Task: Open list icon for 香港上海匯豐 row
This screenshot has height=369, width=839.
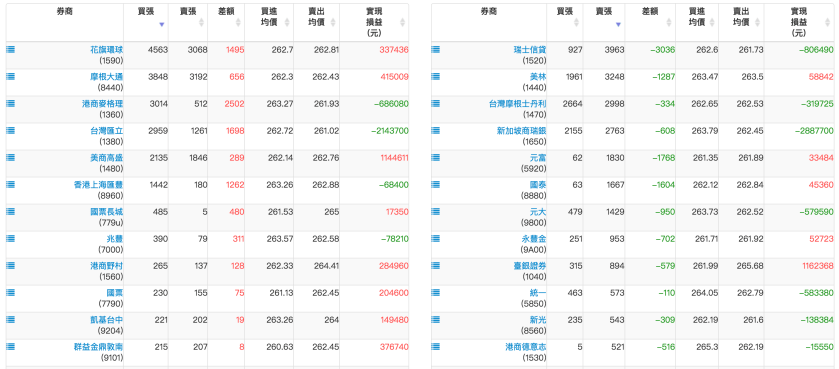Action: (x=11, y=184)
